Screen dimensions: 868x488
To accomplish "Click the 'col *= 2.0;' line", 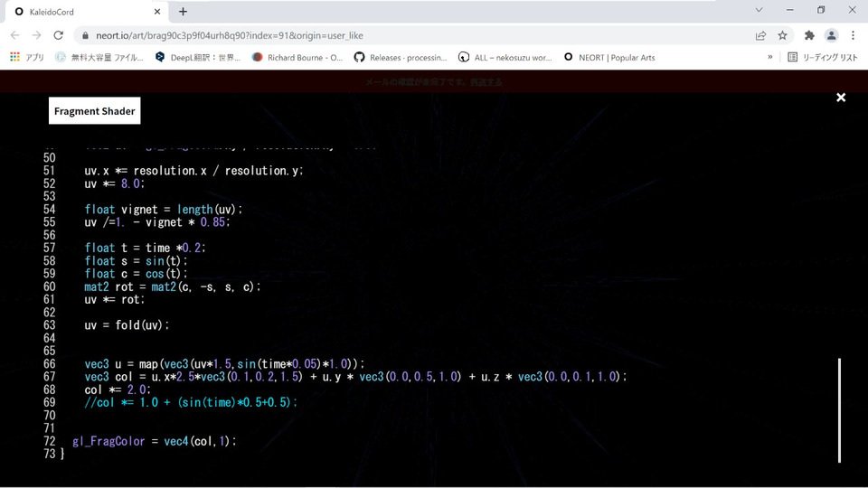I will coord(118,389).
